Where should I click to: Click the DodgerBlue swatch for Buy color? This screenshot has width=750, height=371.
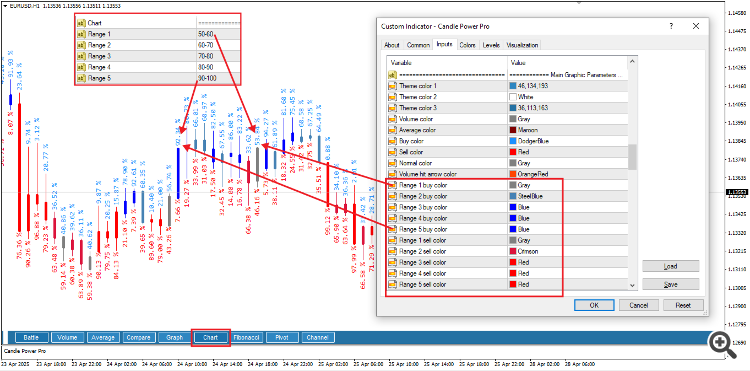point(513,141)
